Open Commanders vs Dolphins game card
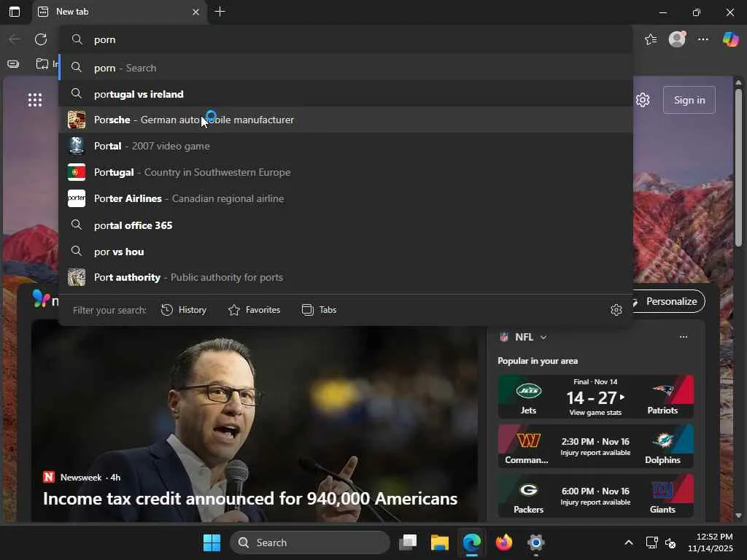Image resolution: width=747 pixels, height=560 pixels. (x=595, y=446)
